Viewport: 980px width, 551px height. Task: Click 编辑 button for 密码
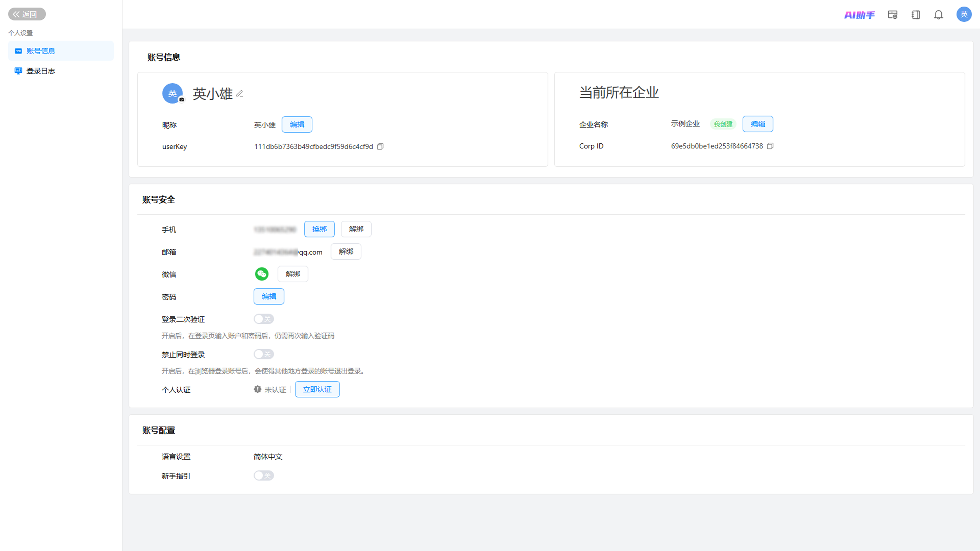(268, 297)
